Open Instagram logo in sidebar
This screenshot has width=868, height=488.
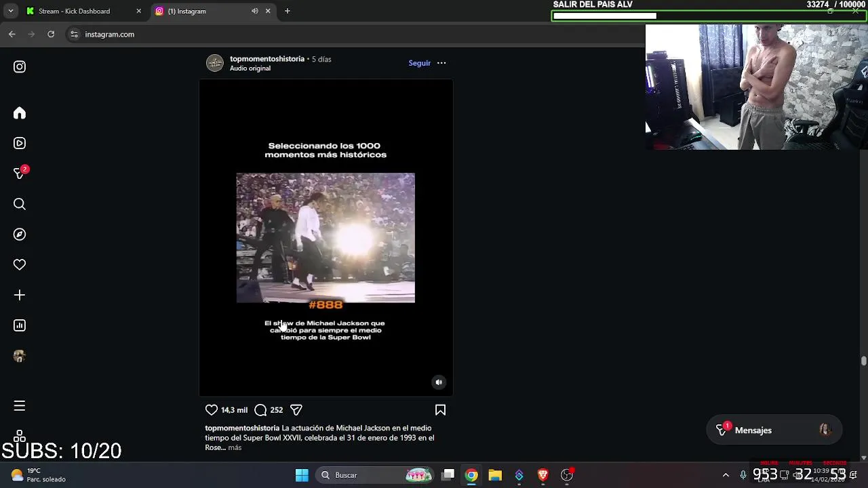tap(20, 66)
